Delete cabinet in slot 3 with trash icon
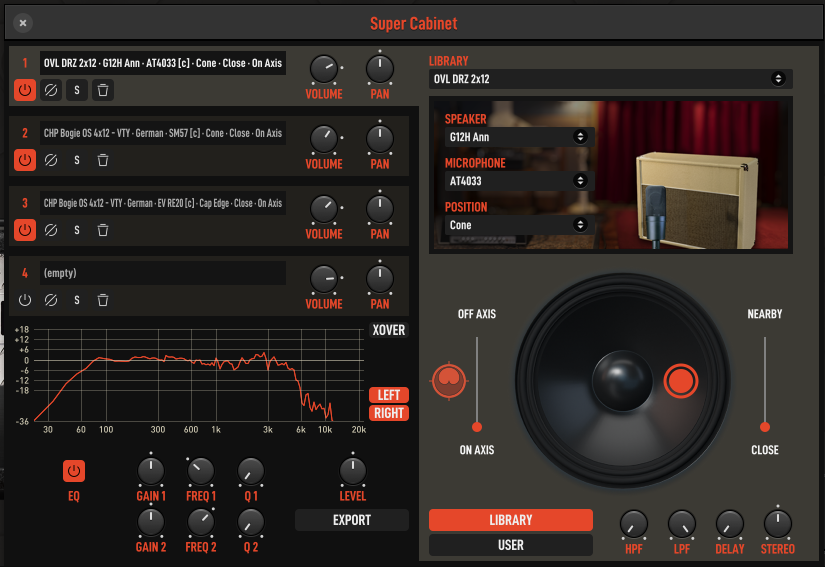This screenshot has width=825, height=567. (103, 230)
